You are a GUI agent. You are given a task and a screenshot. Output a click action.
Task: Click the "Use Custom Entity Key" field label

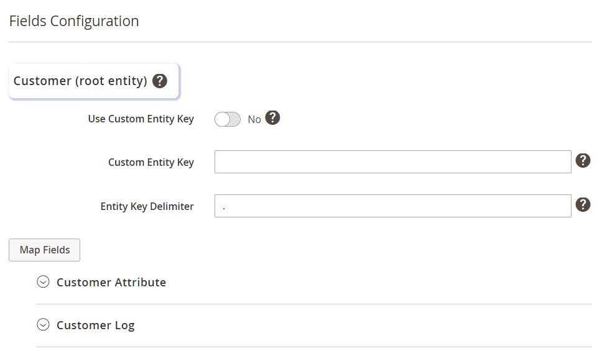click(141, 119)
